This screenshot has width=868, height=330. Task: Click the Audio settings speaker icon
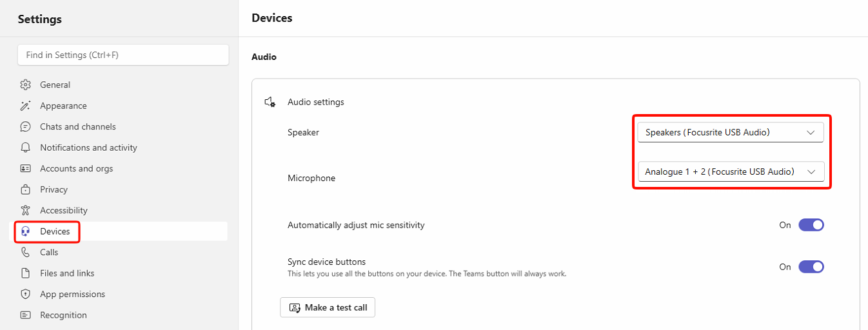tap(270, 102)
